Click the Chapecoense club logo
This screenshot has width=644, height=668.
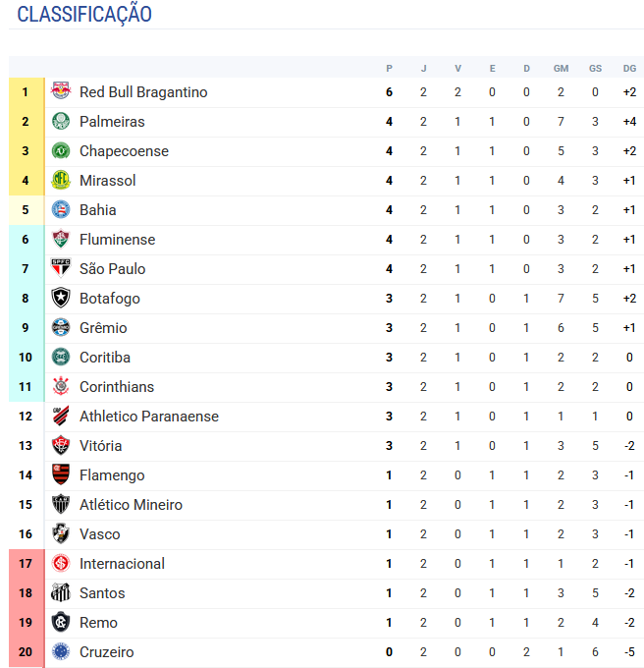click(x=61, y=151)
